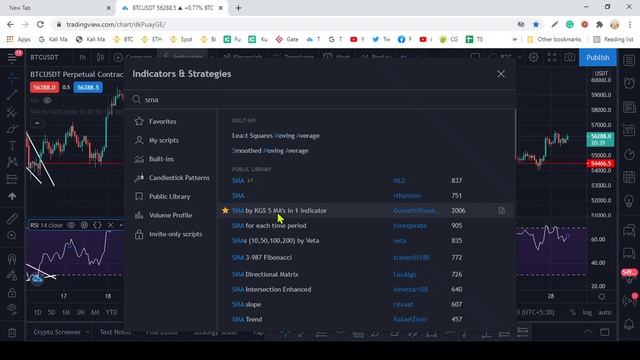Open author link for SMA Directional Matrix

pos(404,274)
